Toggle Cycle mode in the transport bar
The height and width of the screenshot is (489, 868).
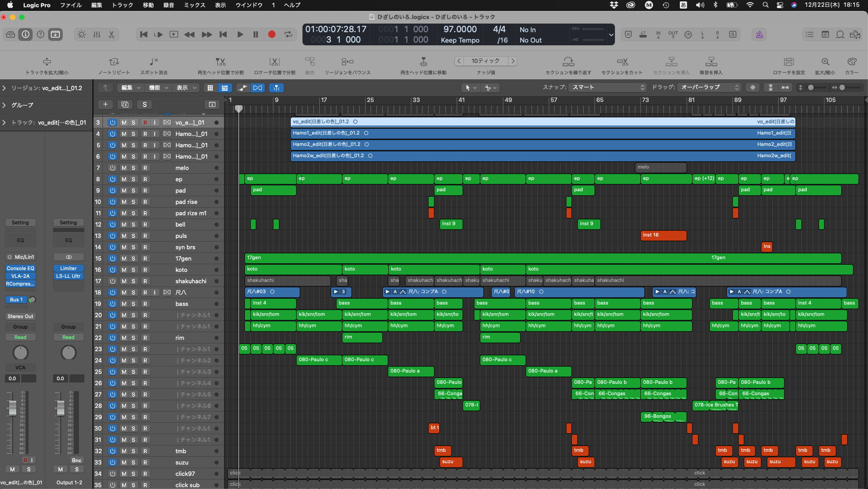point(288,34)
